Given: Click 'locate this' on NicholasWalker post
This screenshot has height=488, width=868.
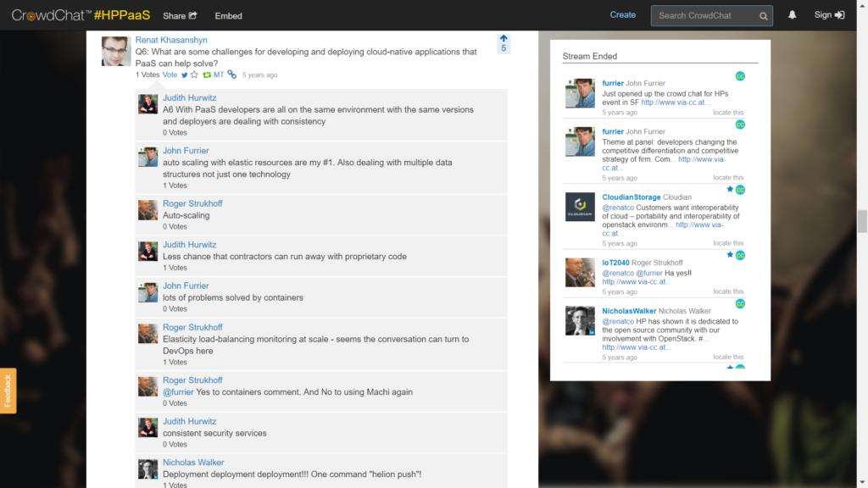Looking at the screenshot, I should coord(728,357).
